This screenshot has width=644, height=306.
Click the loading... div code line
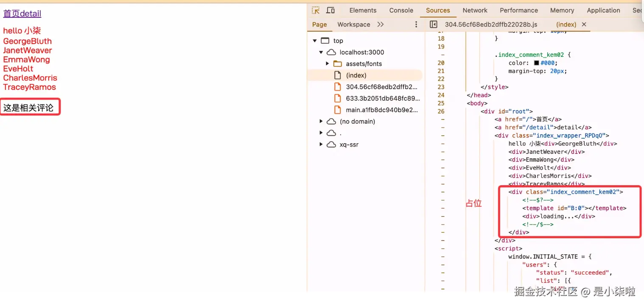559,216
